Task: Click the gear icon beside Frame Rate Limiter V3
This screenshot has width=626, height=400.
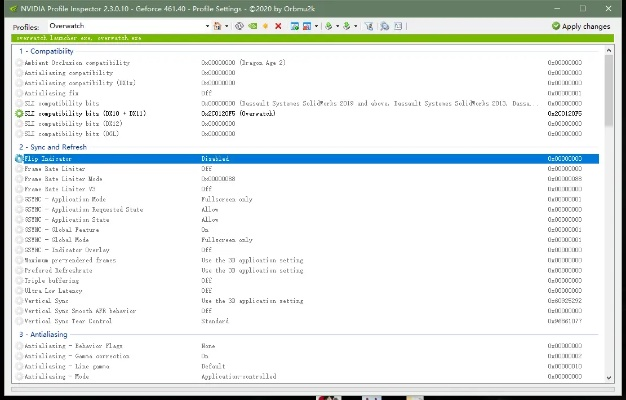Action: (x=19, y=189)
